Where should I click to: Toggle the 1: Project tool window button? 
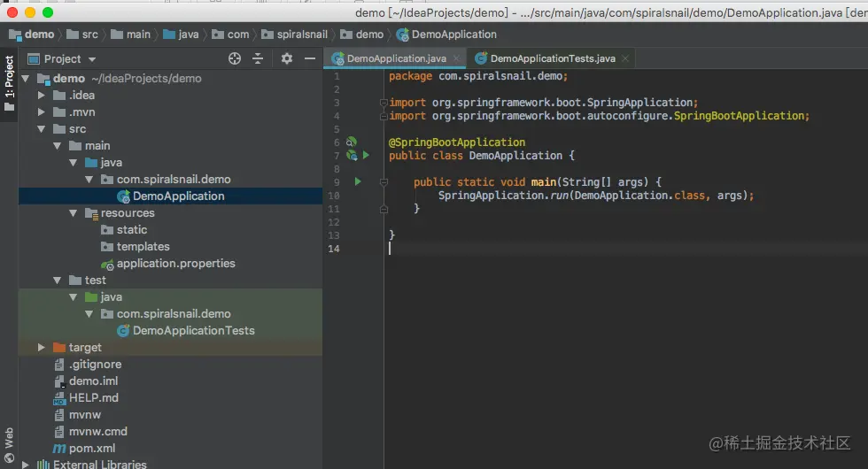9,83
